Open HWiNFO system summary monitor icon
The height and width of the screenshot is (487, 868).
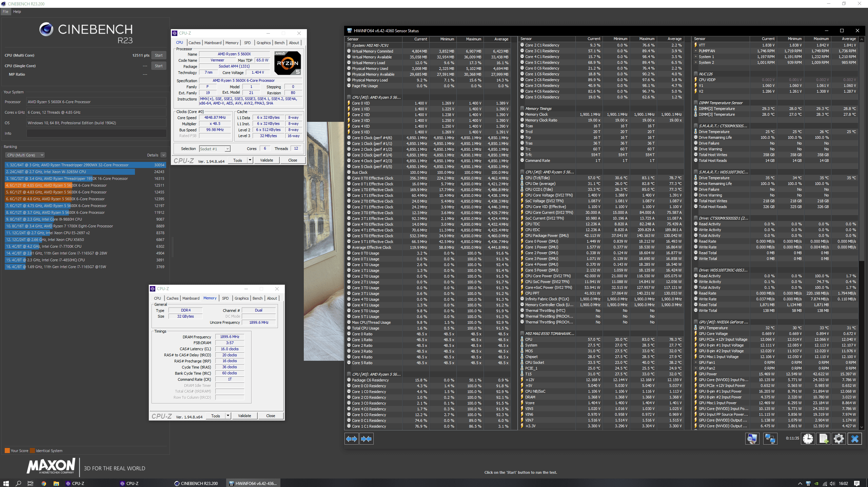point(752,439)
